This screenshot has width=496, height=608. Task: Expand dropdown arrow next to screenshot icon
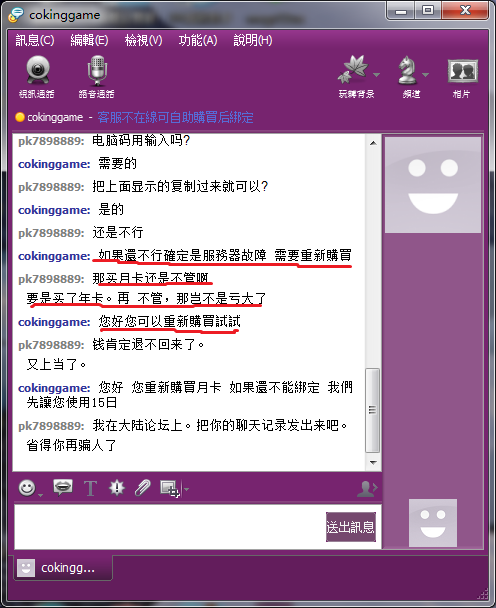tap(186, 489)
